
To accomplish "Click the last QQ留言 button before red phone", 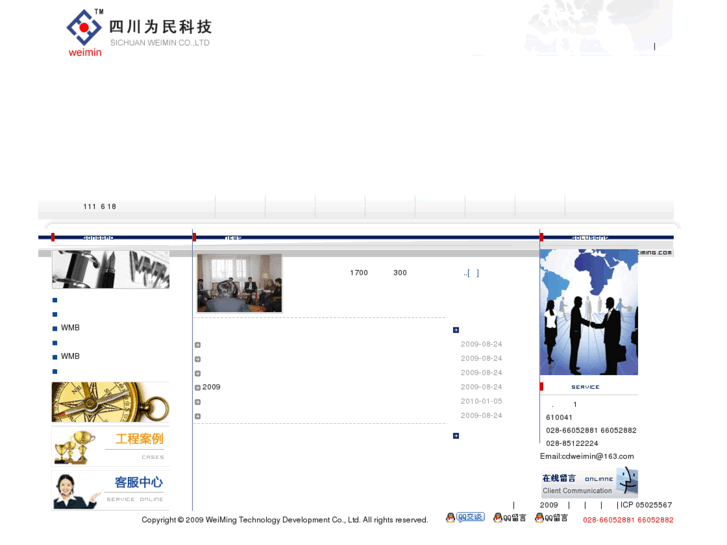I will click(x=551, y=518).
